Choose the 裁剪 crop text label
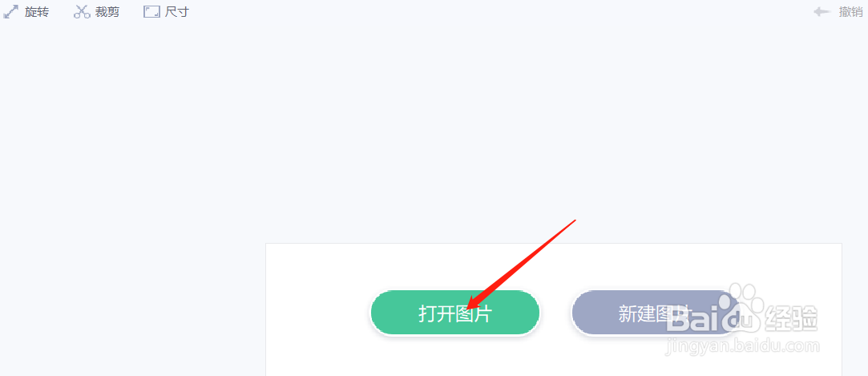This screenshot has height=376, width=868. (x=107, y=12)
